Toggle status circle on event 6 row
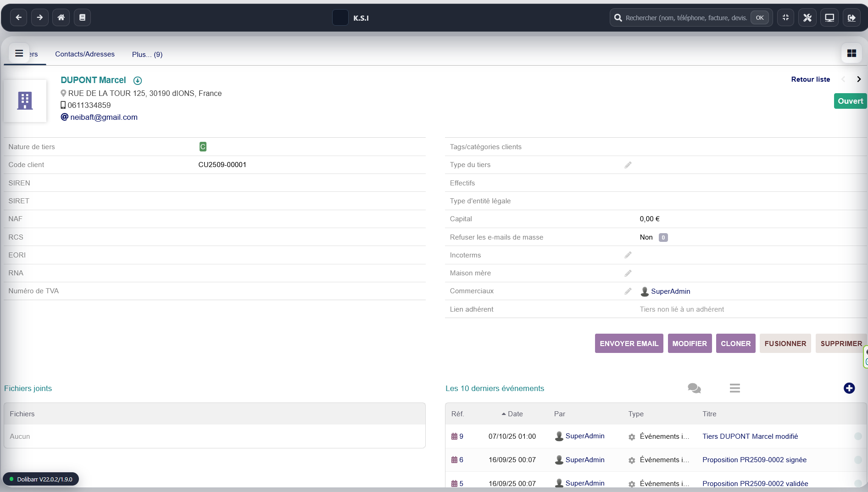The height and width of the screenshot is (492, 868). pos(858,460)
